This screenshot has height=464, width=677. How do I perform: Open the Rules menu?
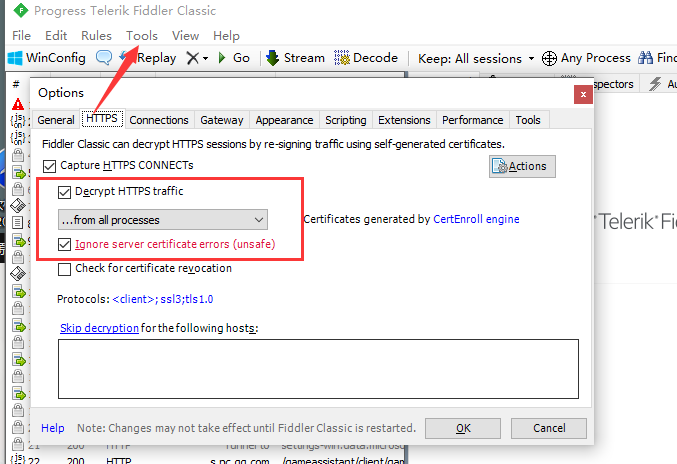pyautogui.click(x=96, y=36)
